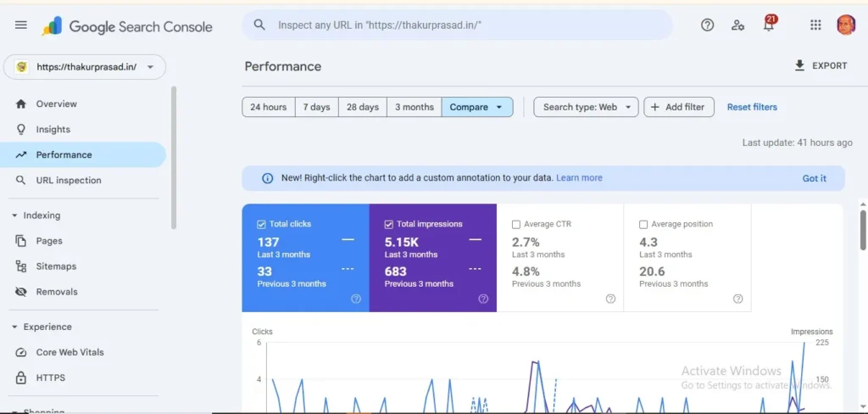Open Pages indexing report
This screenshot has height=414, width=868.
pos(83,241)
